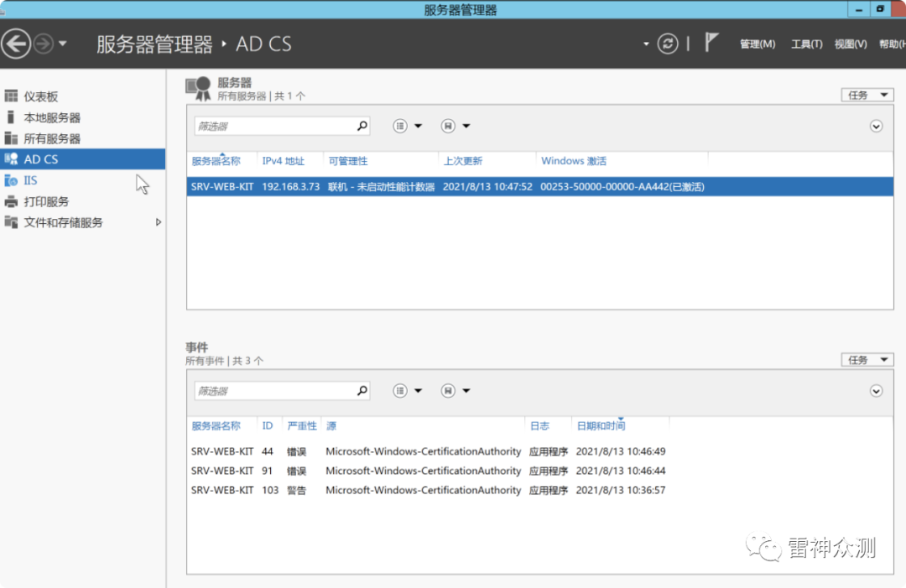Open events saved query icon
This screenshot has height=588, width=906.
click(448, 390)
